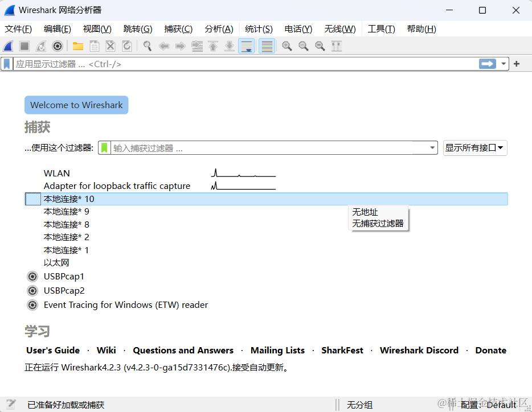Open the 无线(W) menu
The height and width of the screenshot is (412, 532).
[x=340, y=29]
